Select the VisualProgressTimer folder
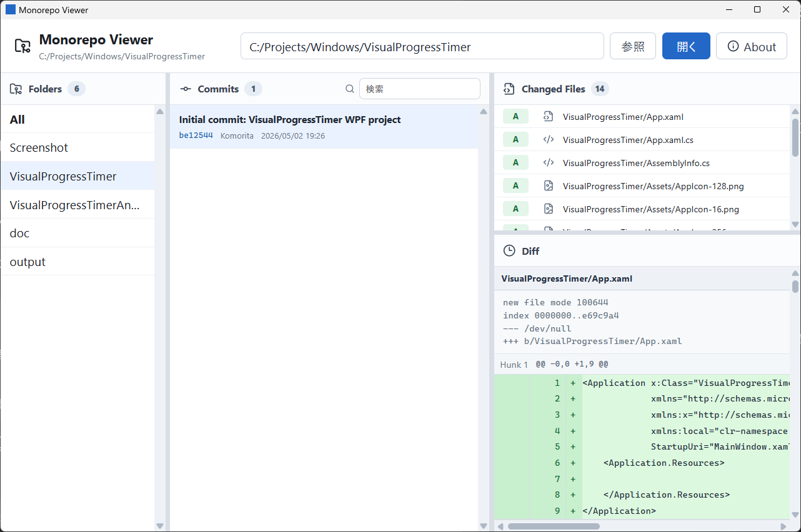 click(x=77, y=176)
